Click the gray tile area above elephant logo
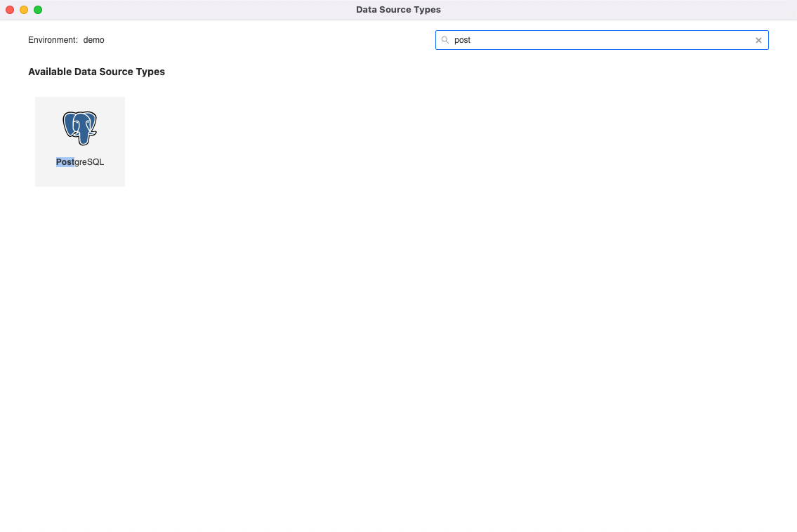 80,103
